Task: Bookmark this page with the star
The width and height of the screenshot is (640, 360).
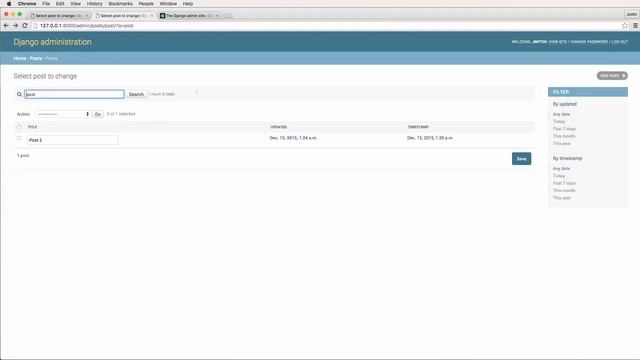Action: tap(624, 26)
